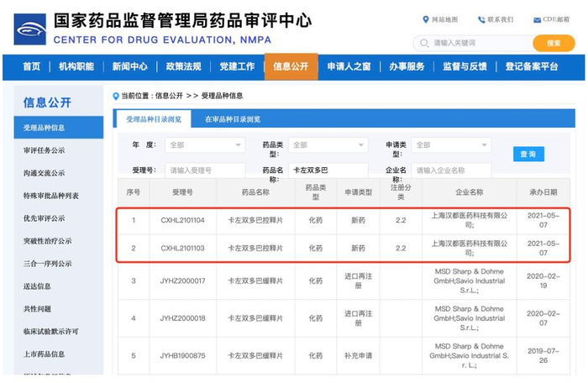Expand the 药品类型 dropdown
Viewport: 588px width, 383px height.
[328, 145]
